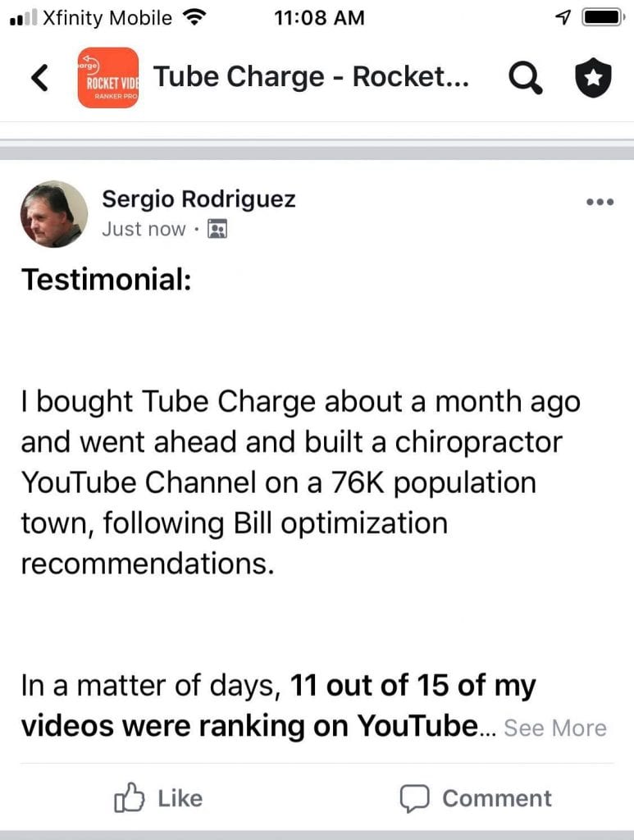Tap the Comment speech bubble icon
Viewport: 634px width, 840px height.
[415, 797]
